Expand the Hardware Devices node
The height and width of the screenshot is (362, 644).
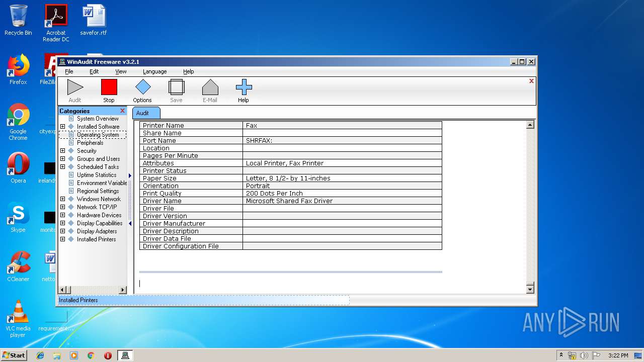[x=62, y=215]
